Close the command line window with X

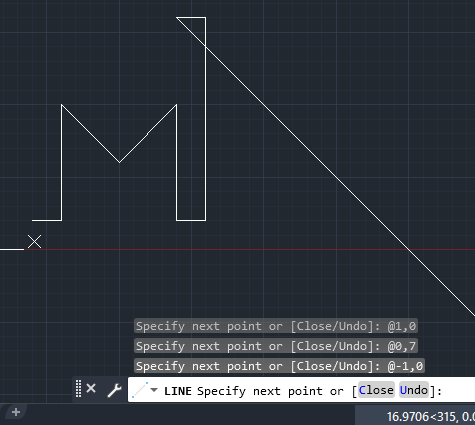pos(91,388)
